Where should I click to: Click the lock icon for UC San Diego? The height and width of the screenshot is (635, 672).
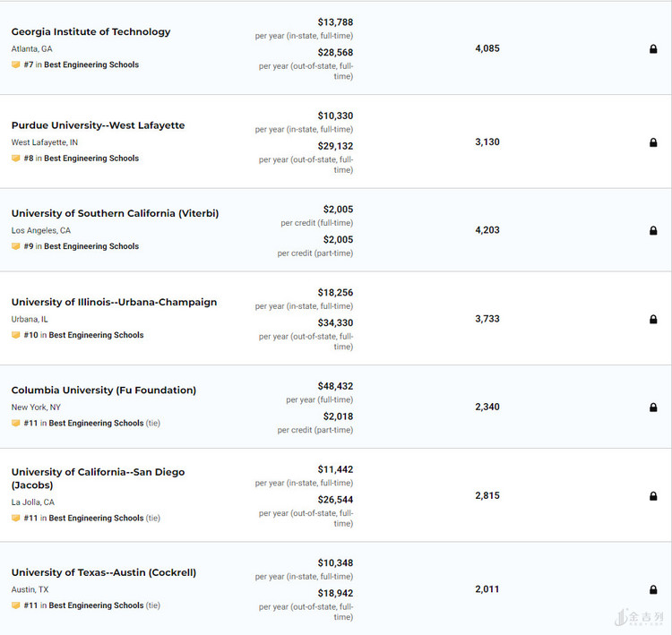pyautogui.click(x=653, y=496)
